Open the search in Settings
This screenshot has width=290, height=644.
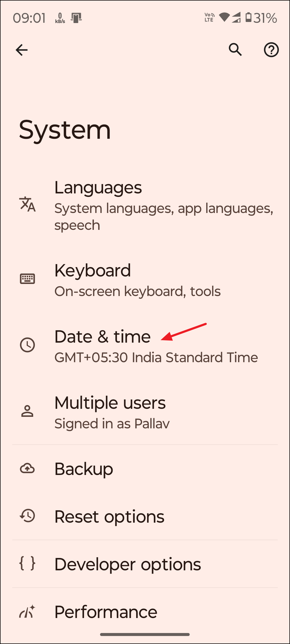click(235, 50)
